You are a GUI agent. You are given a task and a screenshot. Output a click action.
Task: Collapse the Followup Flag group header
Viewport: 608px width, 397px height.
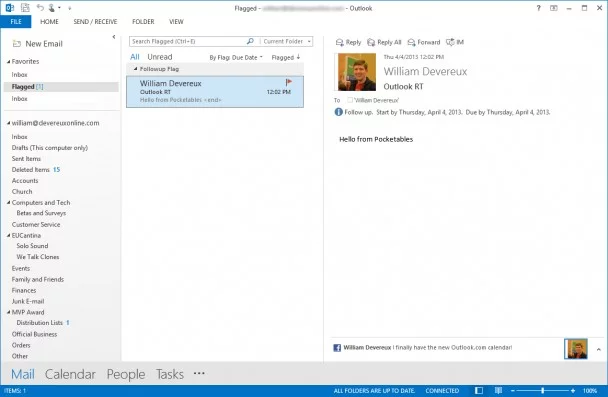coord(135,69)
